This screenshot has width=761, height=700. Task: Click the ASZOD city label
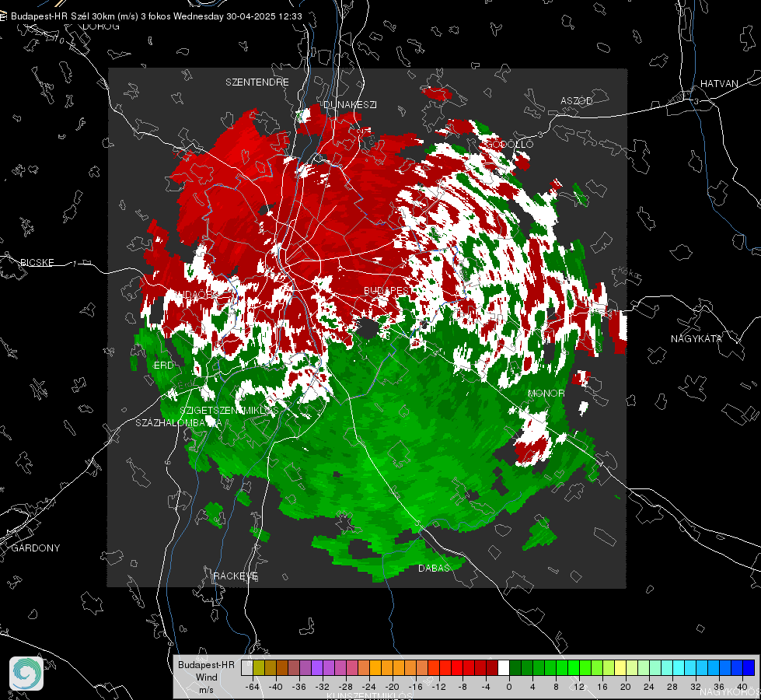click(x=577, y=100)
